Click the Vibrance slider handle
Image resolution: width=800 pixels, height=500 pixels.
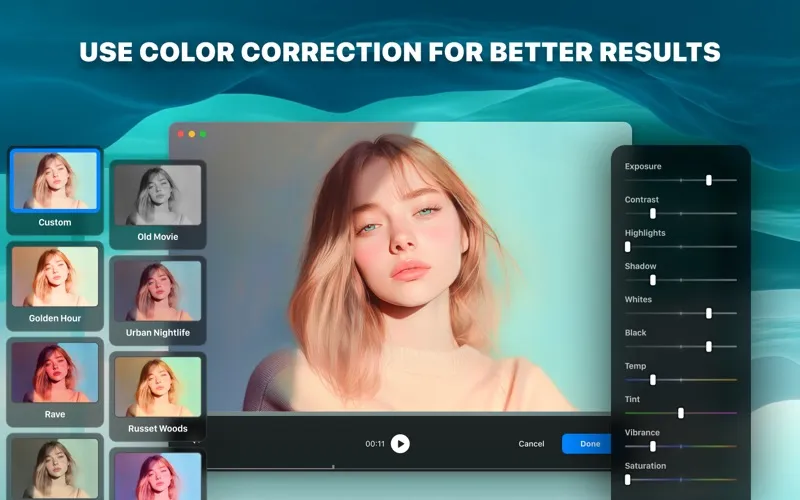[653, 446]
